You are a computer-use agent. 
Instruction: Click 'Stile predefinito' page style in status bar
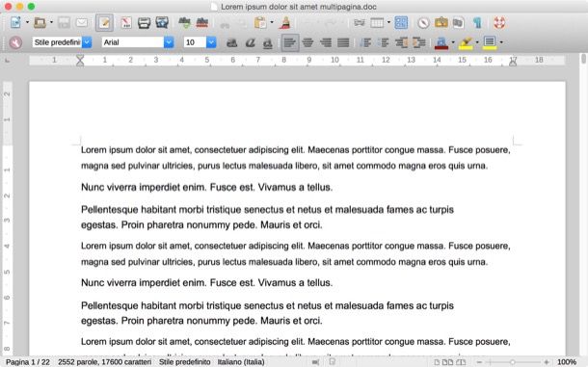[x=184, y=362]
